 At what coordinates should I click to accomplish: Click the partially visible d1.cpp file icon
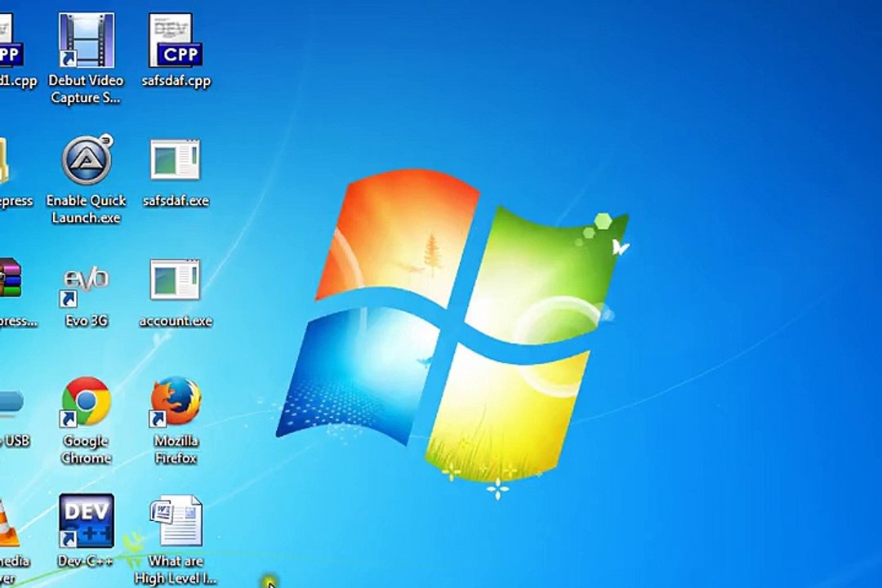[x=10, y=41]
